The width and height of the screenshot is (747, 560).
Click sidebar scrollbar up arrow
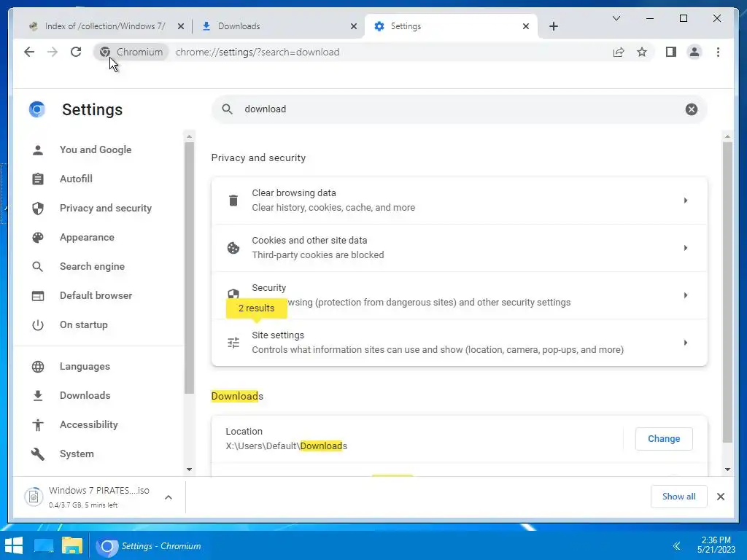tap(189, 136)
